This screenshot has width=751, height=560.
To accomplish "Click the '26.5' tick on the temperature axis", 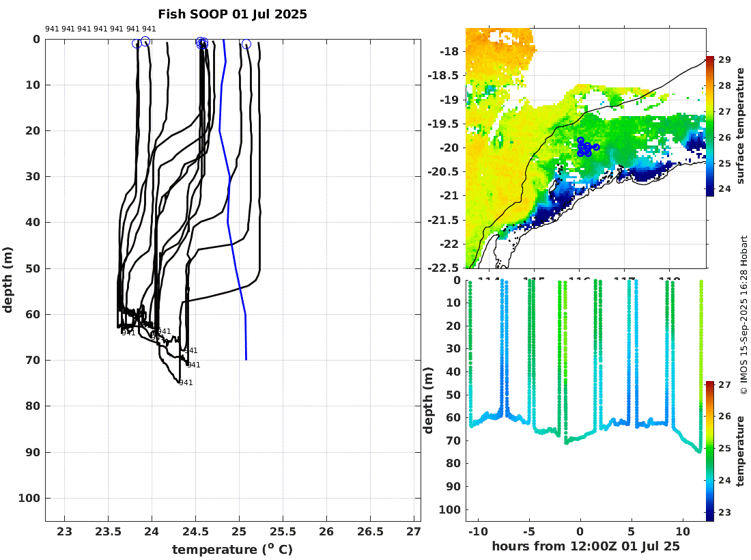I will pyautogui.click(x=370, y=532).
